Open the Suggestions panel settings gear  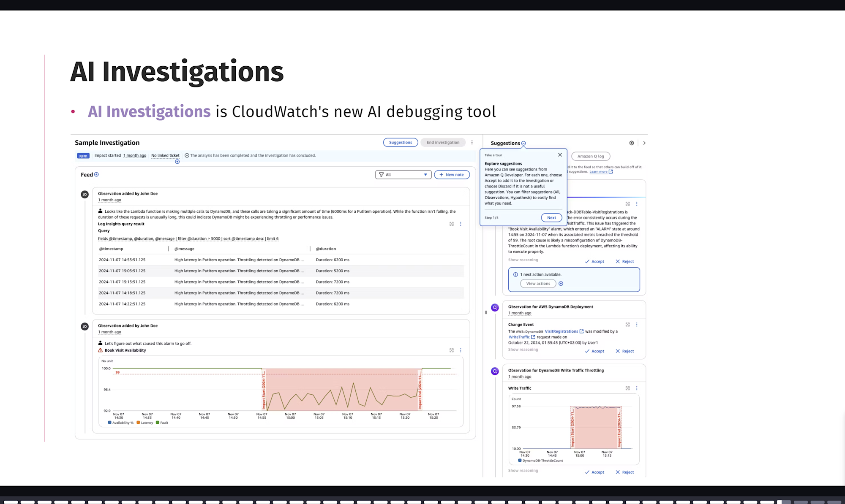(x=631, y=143)
